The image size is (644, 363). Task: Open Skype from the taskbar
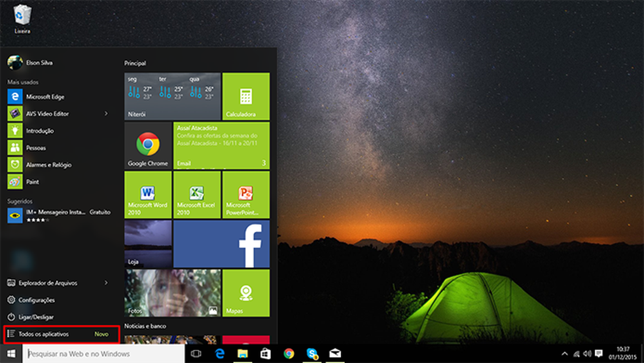[x=312, y=354]
